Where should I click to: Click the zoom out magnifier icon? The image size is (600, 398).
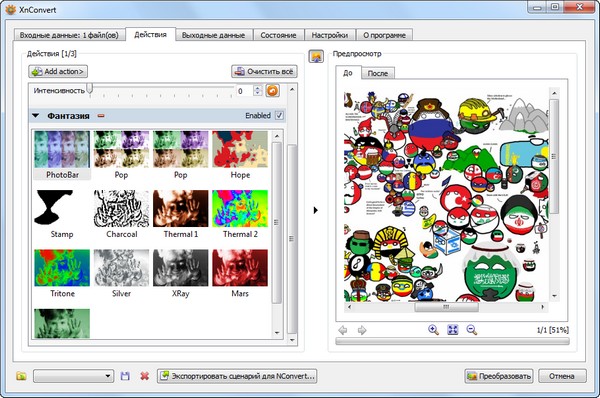[x=472, y=330]
